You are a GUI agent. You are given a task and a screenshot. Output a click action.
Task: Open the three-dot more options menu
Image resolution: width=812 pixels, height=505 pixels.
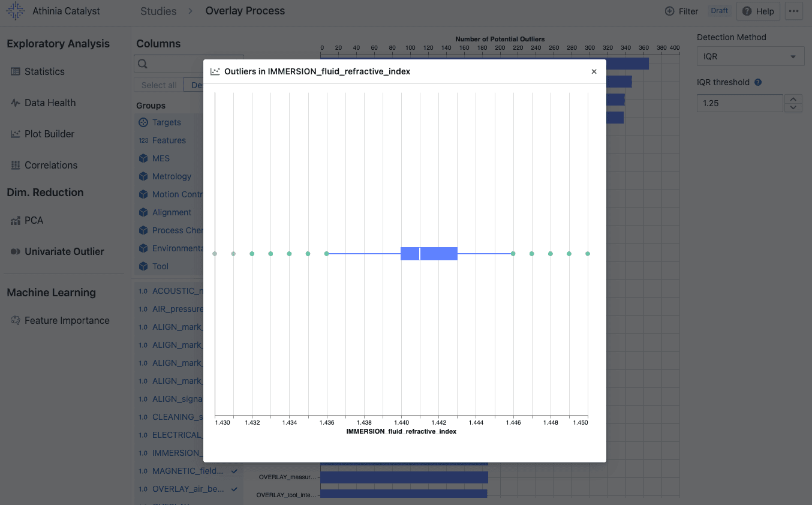click(x=793, y=11)
